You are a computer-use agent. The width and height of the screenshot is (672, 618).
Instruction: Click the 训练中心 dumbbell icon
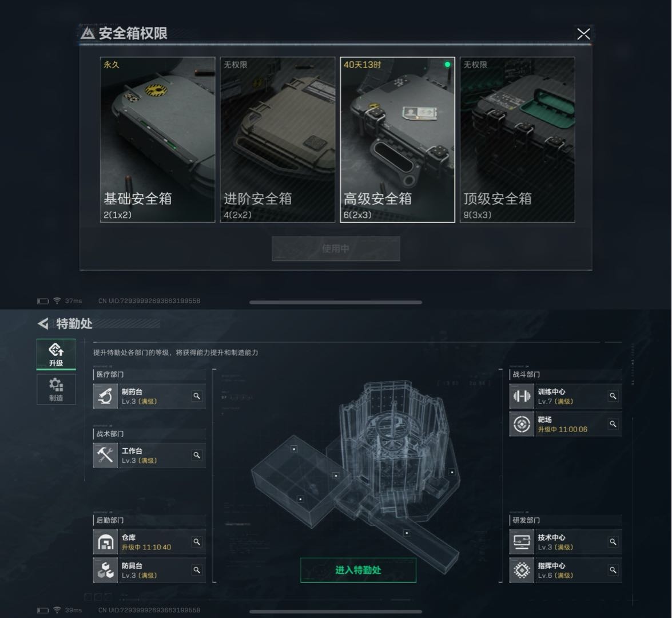[x=522, y=396]
